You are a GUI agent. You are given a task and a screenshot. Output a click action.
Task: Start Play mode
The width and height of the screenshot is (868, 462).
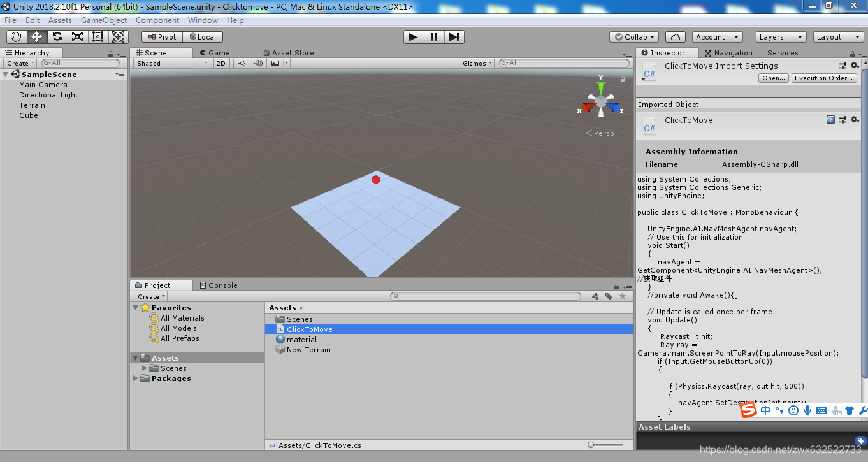[413, 37]
